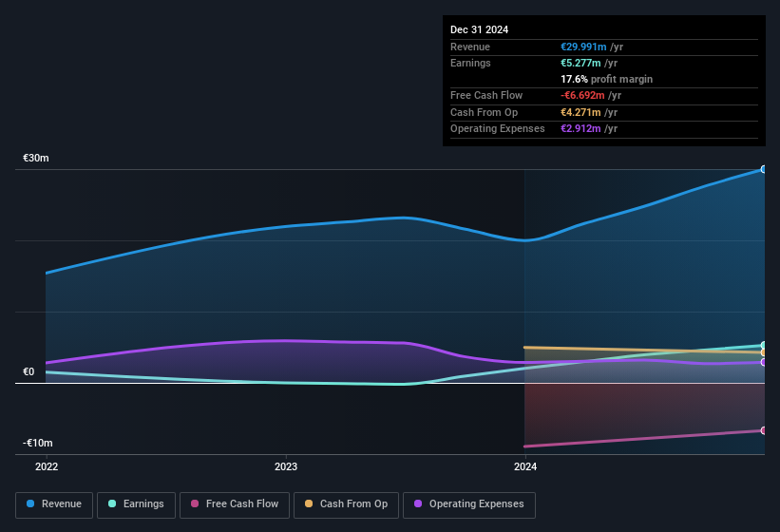Toggle the Free Cash Flow legend button
The image size is (780, 532).
[x=235, y=504]
